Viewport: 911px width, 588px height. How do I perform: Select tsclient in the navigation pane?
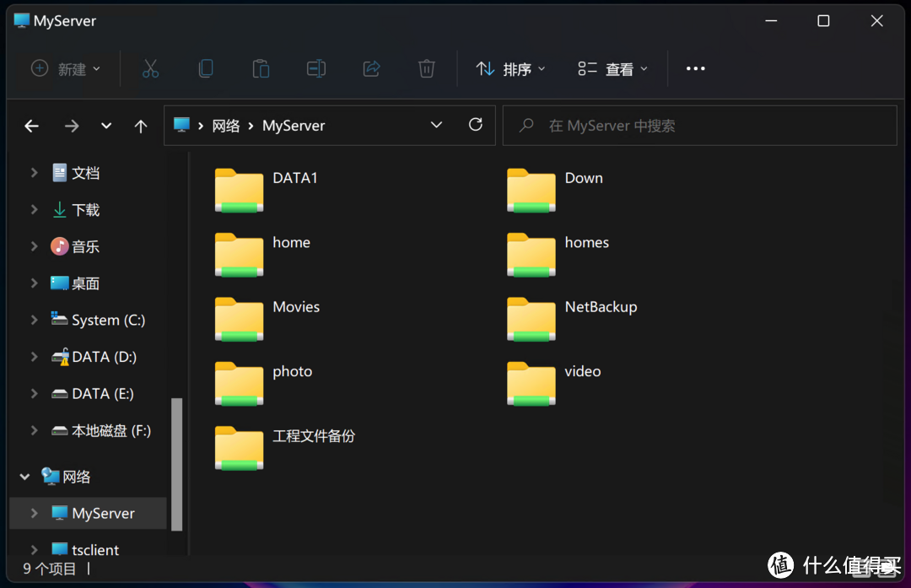[95, 549]
